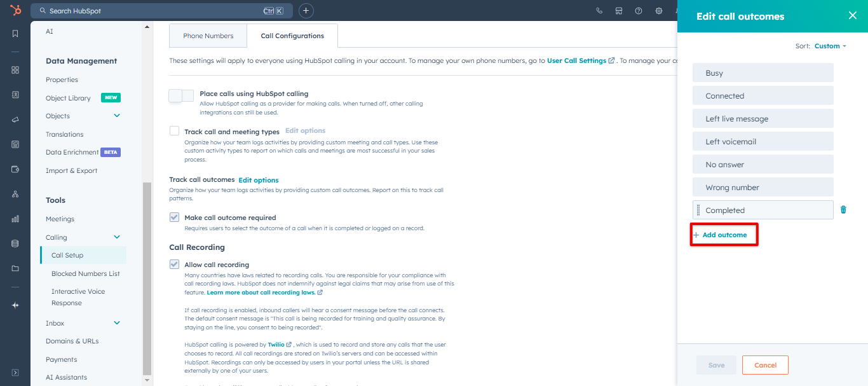This screenshot has width=868, height=386.
Task: Click external link icon beside User Call Settings
Action: pyautogui.click(x=612, y=61)
